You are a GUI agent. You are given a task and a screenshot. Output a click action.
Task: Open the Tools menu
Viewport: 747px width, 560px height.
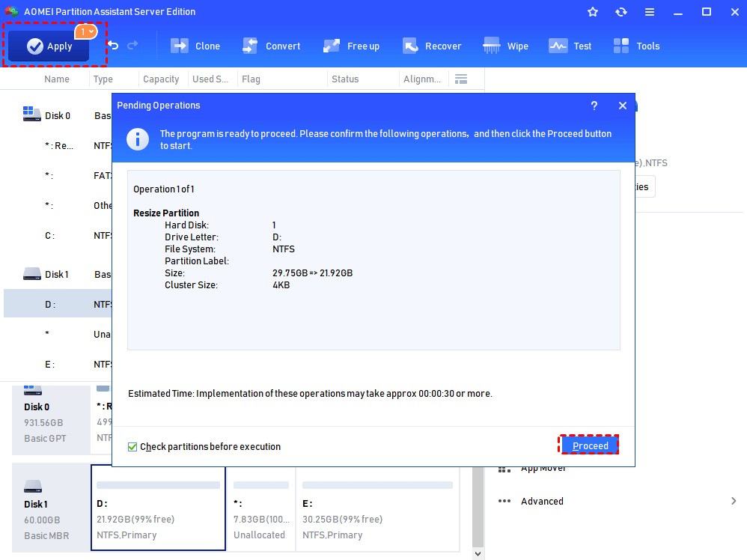tap(636, 46)
